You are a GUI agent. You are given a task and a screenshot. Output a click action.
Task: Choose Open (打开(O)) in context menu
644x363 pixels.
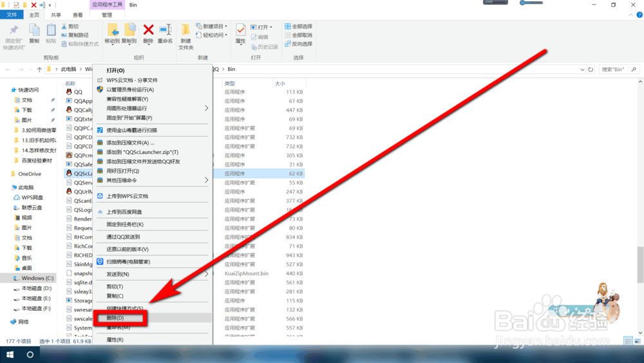[x=153, y=70]
